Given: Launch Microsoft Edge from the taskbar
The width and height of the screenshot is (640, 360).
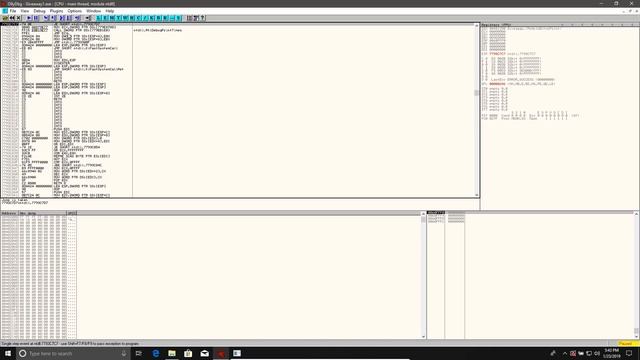Looking at the screenshot, I should [x=156, y=353].
